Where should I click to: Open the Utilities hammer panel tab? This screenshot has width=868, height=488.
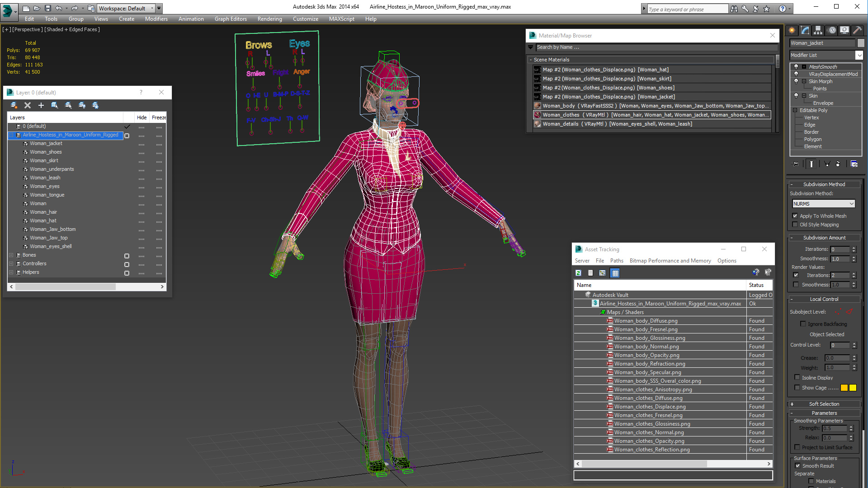tap(857, 30)
